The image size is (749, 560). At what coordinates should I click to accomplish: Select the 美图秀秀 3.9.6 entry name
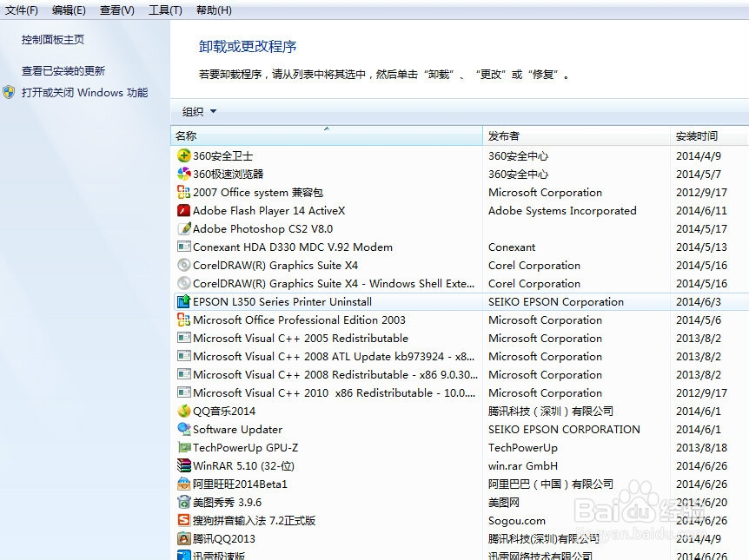pyautogui.click(x=228, y=502)
